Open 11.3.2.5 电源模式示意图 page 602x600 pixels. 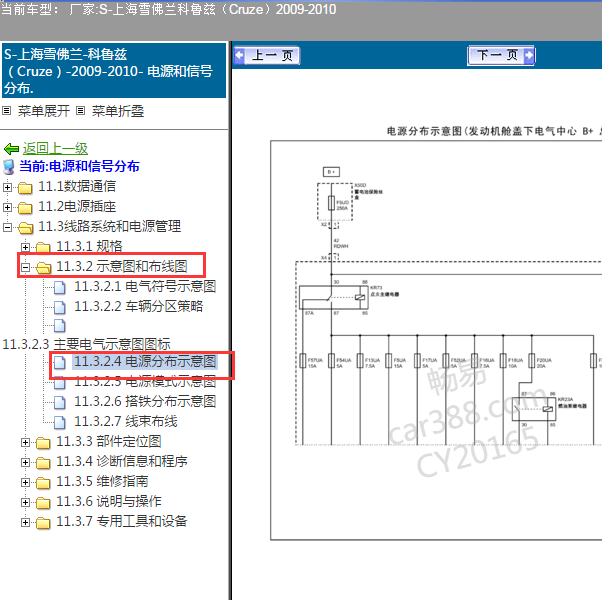tap(145, 382)
